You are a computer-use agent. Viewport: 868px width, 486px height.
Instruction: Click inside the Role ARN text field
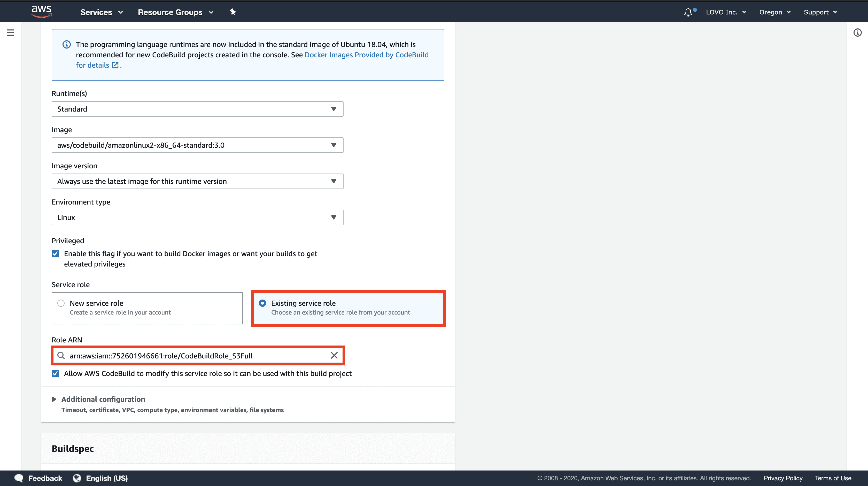196,356
